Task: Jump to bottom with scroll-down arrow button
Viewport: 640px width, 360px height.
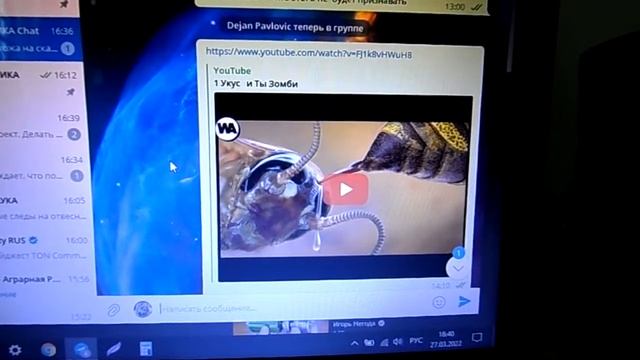Action: point(458,268)
